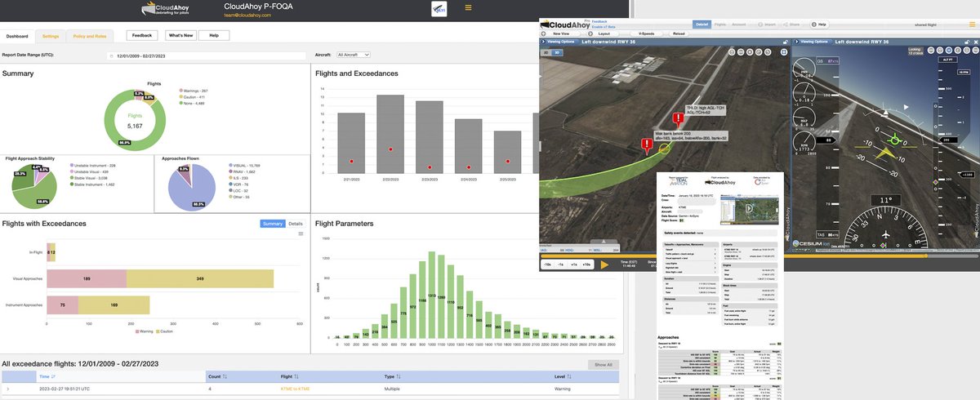Switch map to 3D mode
980x400 pixels.
[x=557, y=52]
